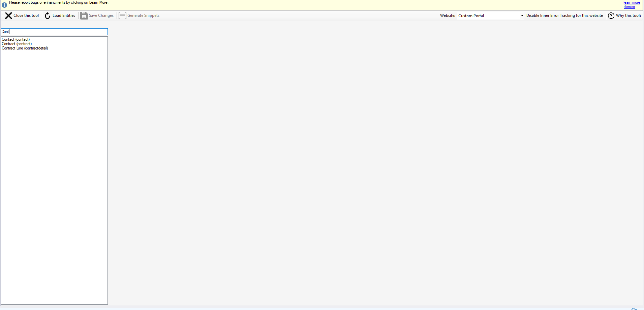The width and height of the screenshot is (644, 310).
Task: Choose Contract Line (contractdetail) in the list
Action: click(x=25, y=48)
